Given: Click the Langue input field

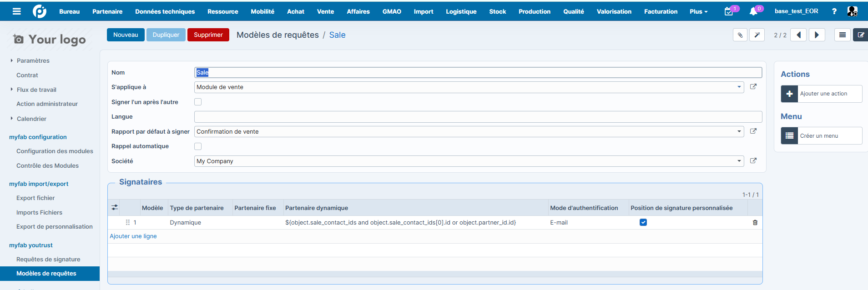Looking at the screenshot, I should pyautogui.click(x=478, y=117).
